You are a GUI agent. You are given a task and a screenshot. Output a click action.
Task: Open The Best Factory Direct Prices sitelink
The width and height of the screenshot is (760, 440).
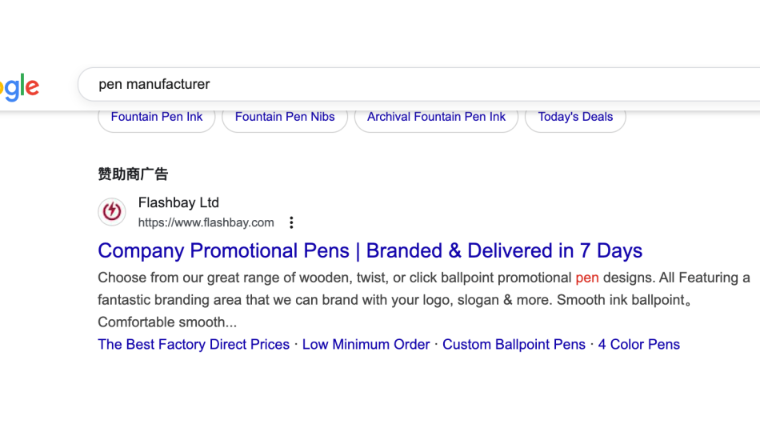click(194, 344)
